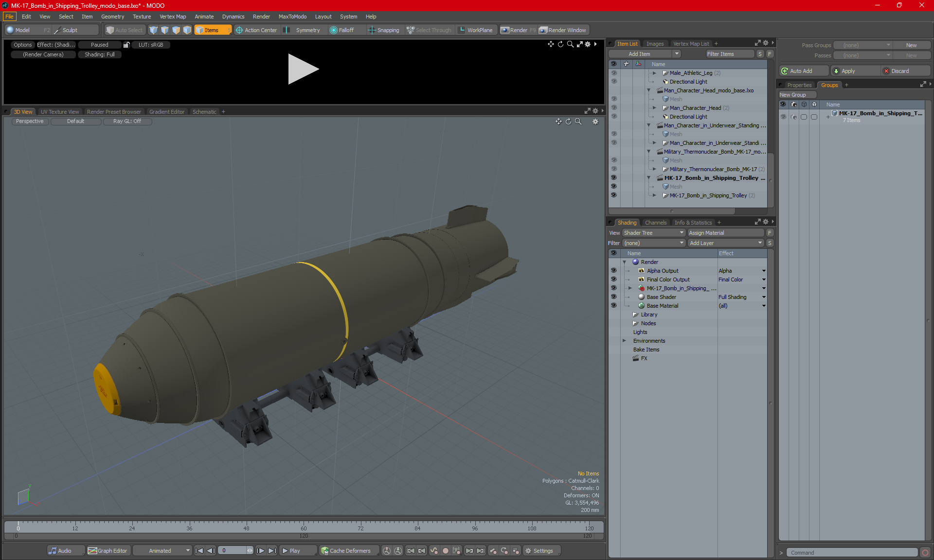
Task: Select the Sculpt mode icon
Action: [x=57, y=30]
